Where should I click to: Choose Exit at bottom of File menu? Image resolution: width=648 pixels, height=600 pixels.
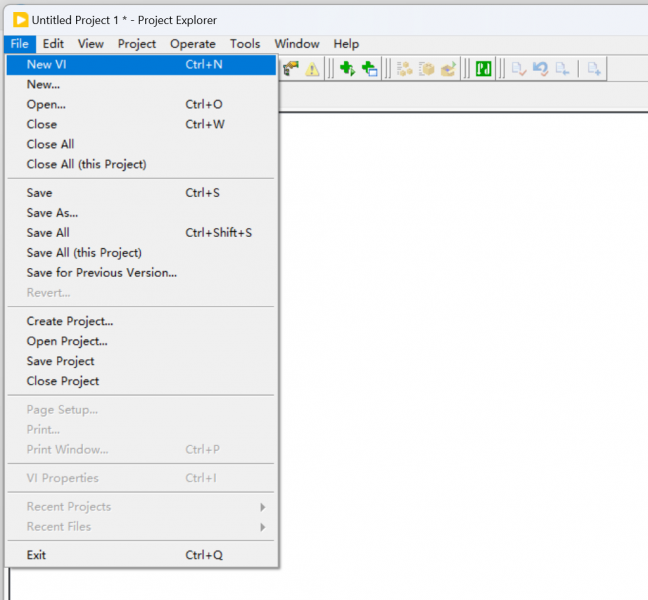pyautogui.click(x=141, y=555)
